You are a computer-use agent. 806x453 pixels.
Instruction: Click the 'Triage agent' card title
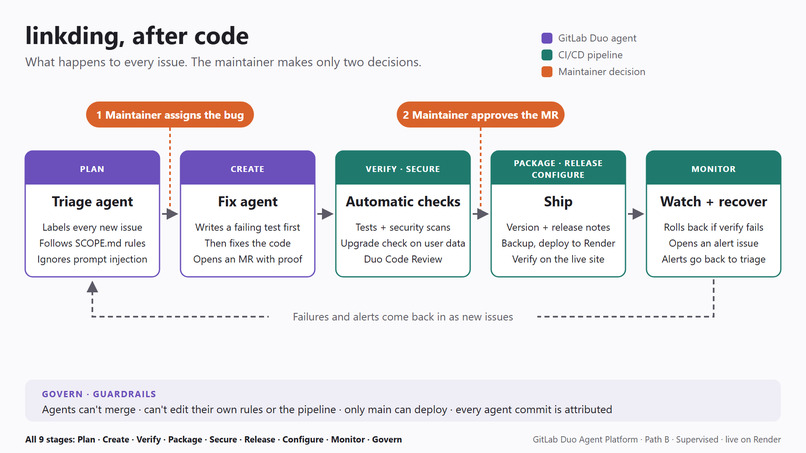pyautogui.click(x=92, y=202)
